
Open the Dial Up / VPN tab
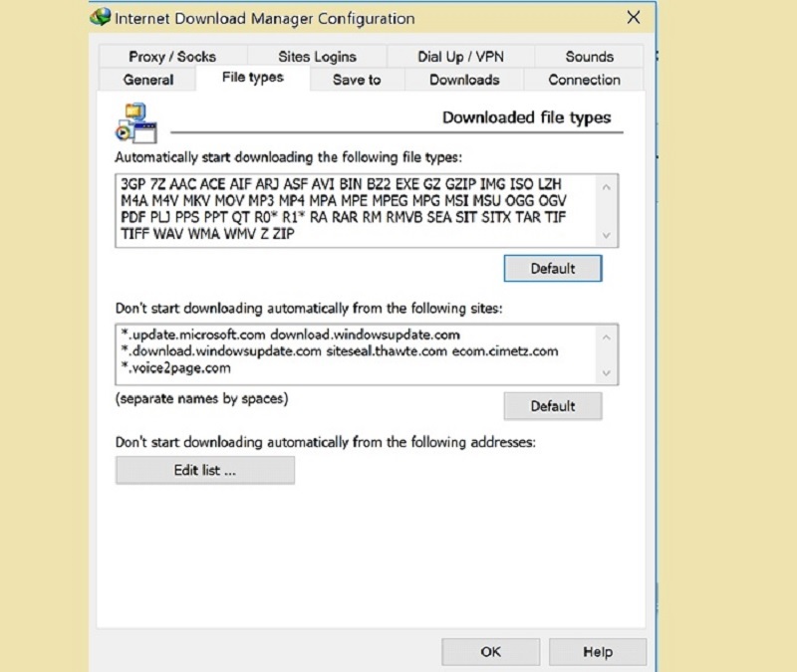[x=460, y=57]
